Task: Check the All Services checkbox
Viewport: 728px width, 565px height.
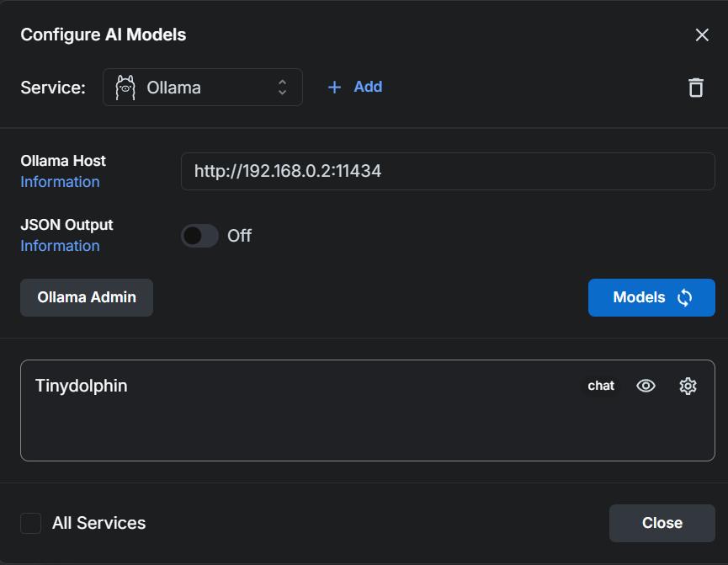Action: pos(31,523)
